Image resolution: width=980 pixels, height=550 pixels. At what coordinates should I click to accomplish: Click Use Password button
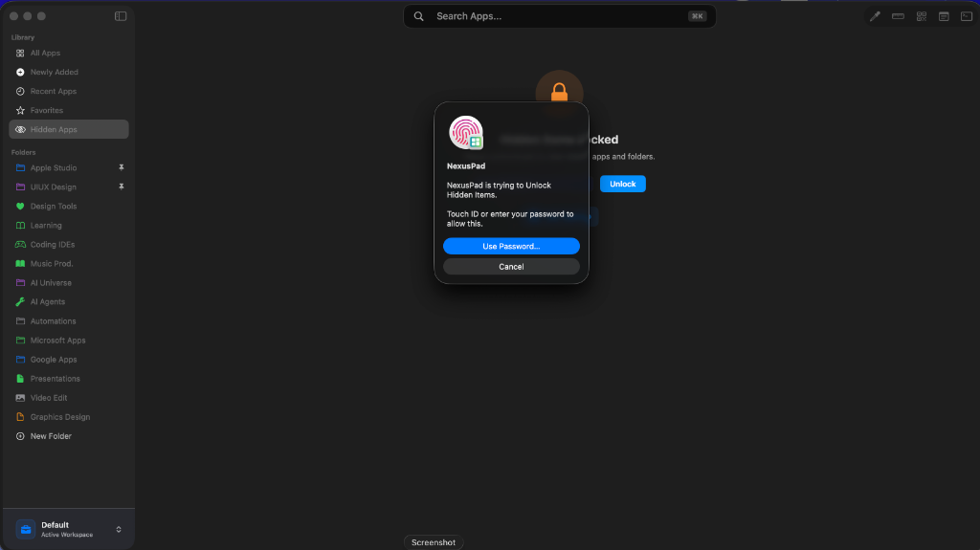coord(511,246)
